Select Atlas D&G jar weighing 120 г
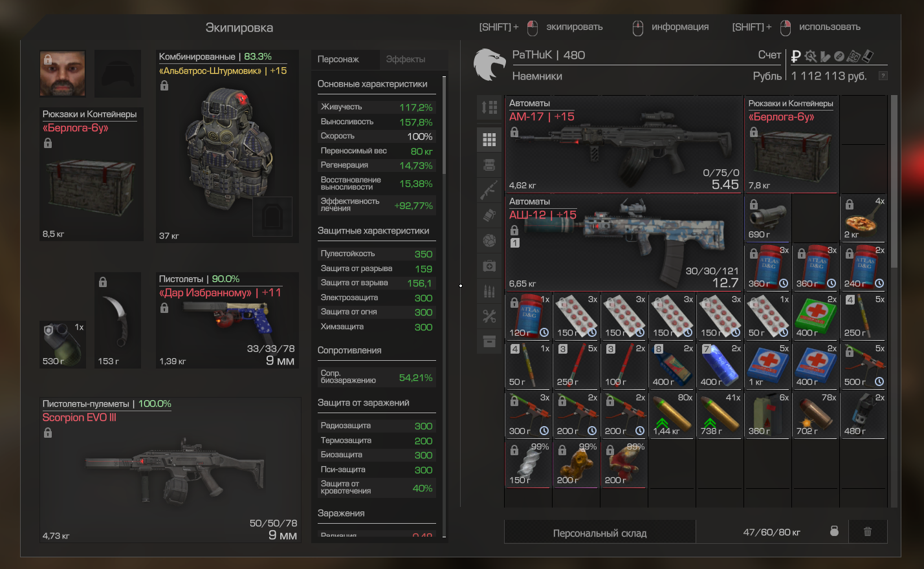 pos(528,316)
